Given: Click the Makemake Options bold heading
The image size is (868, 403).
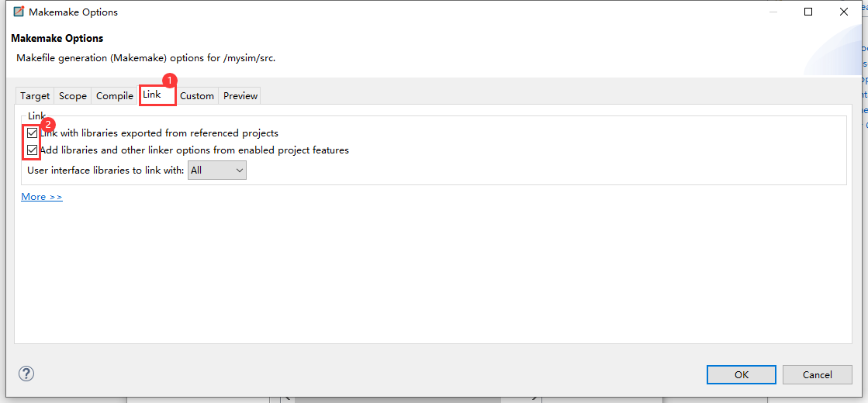Looking at the screenshot, I should (57, 39).
